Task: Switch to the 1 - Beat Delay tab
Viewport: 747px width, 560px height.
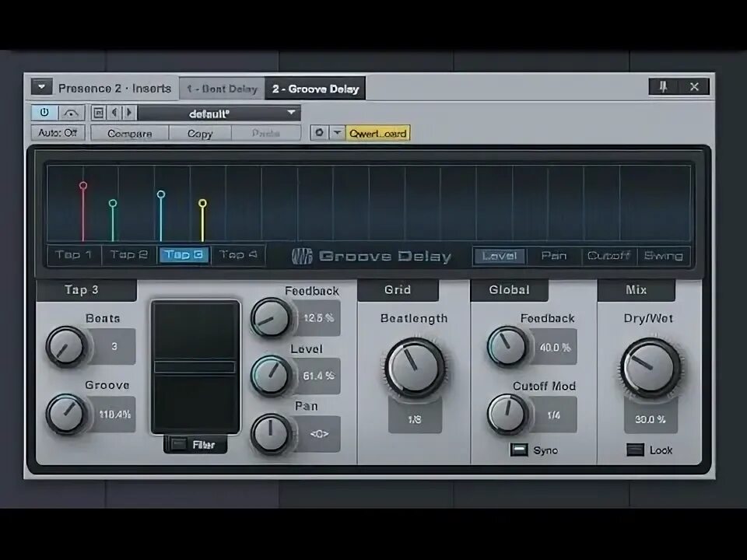Action: point(222,89)
